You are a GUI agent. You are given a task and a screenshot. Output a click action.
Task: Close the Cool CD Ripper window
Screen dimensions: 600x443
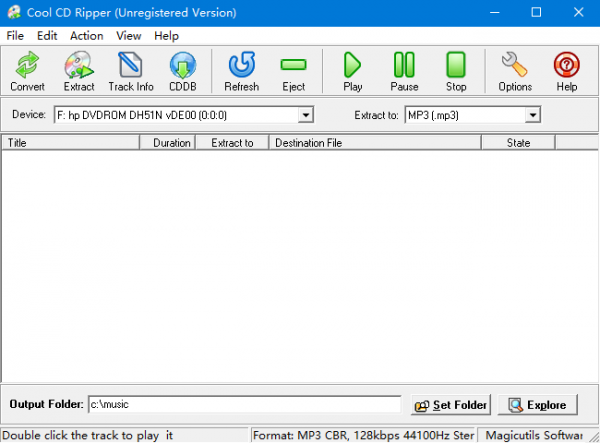578,13
